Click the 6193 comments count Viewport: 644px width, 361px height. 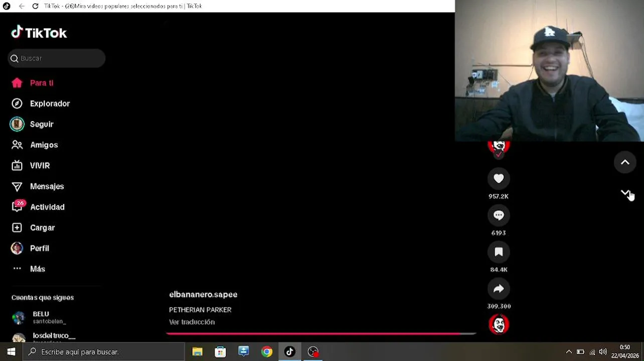pyautogui.click(x=499, y=233)
